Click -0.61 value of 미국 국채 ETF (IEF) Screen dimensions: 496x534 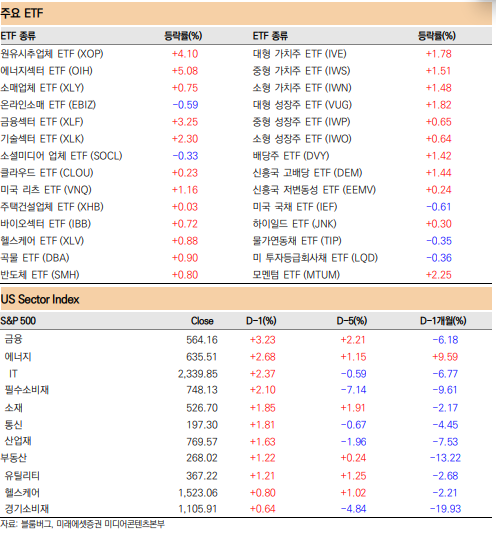pos(439,207)
